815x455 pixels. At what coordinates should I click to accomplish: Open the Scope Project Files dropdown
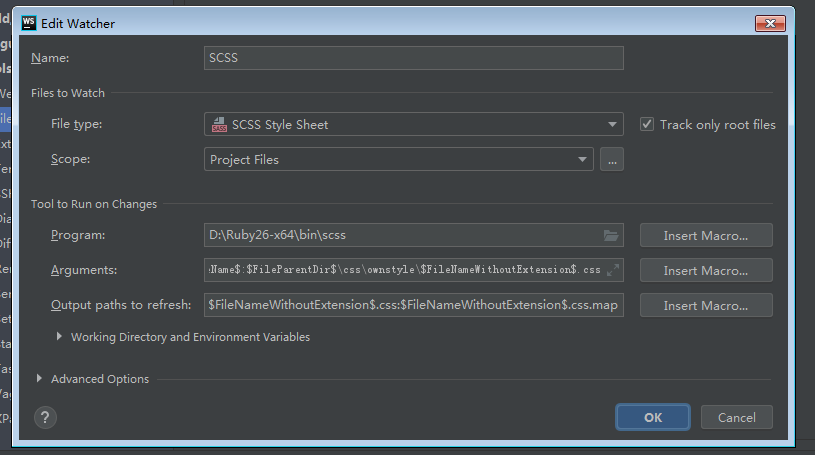[x=399, y=160]
